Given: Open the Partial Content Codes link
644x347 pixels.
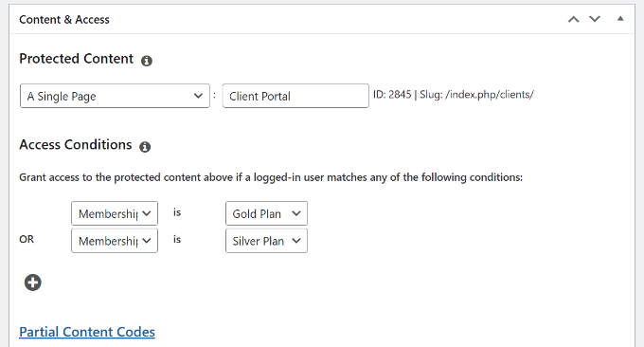Looking at the screenshot, I should point(87,332).
